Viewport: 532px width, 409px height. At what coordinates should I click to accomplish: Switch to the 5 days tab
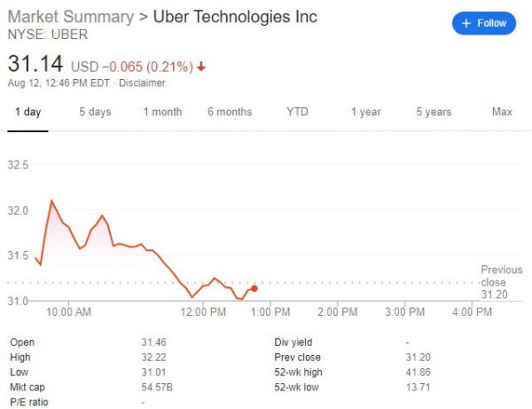(95, 112)
